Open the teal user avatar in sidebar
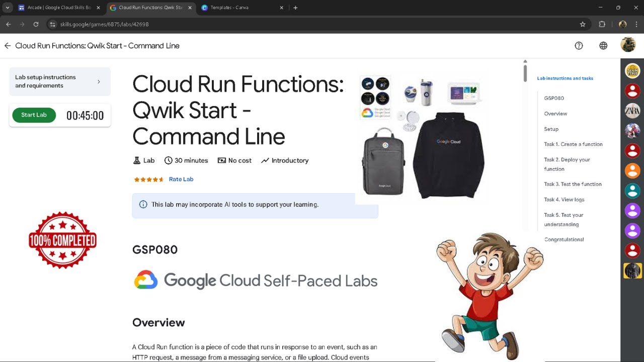The image size is (644, 362). tap(632, 191)
